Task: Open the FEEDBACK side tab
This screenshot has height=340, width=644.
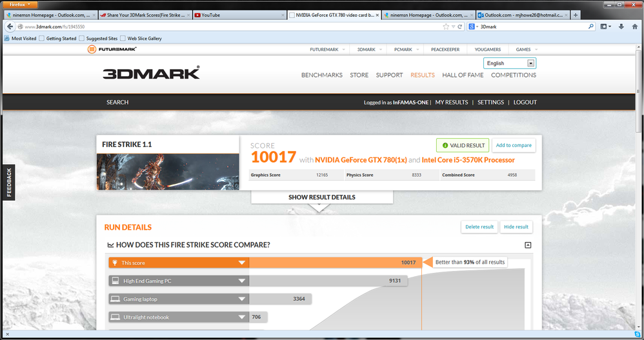Action: tap(8, 183)
